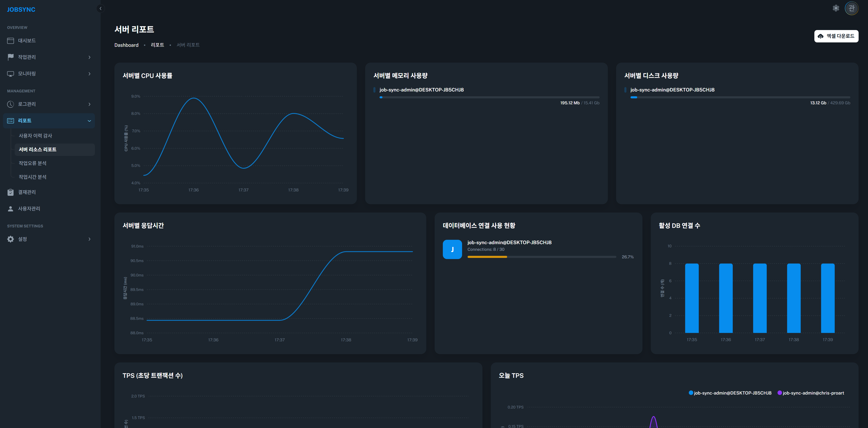Click the 195.12 Mb memory value

[x=570, y=103]
